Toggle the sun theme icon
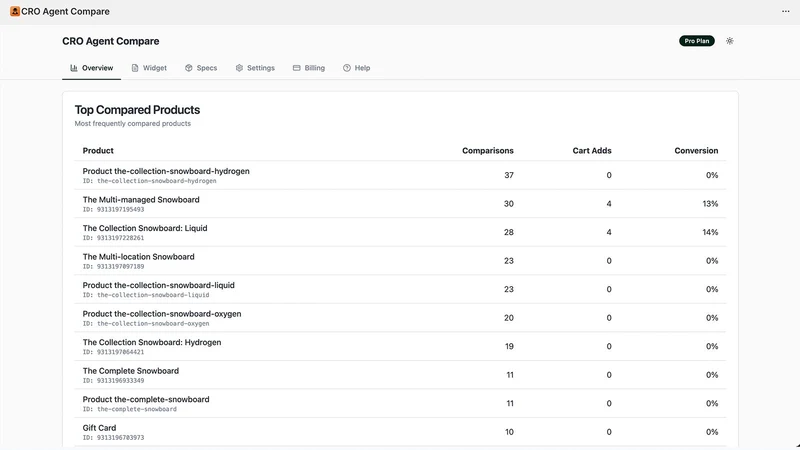800x450 pixels. point(730,41)
